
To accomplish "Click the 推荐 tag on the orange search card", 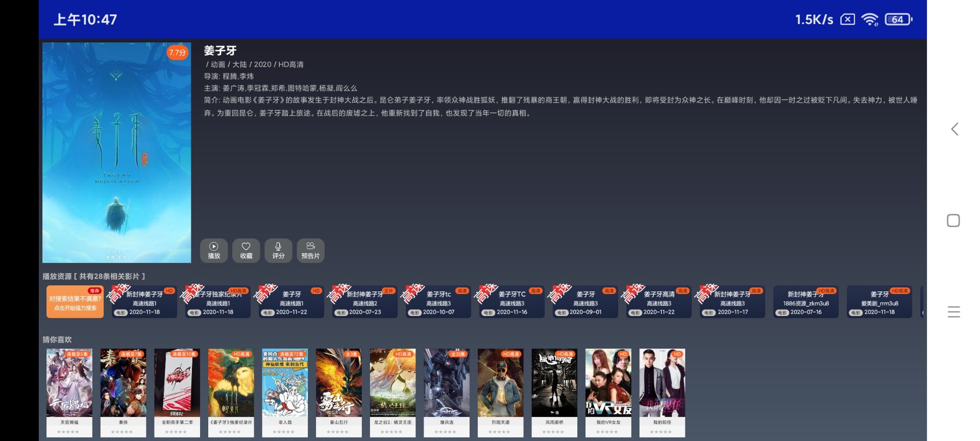I will pyautogui.click(x=94, y=290).
